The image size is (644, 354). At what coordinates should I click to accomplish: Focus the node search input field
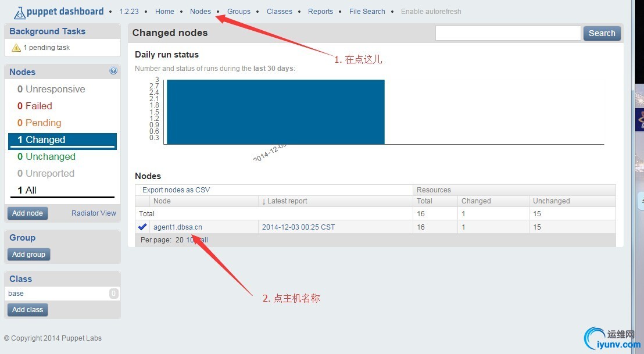pos(508,33)
